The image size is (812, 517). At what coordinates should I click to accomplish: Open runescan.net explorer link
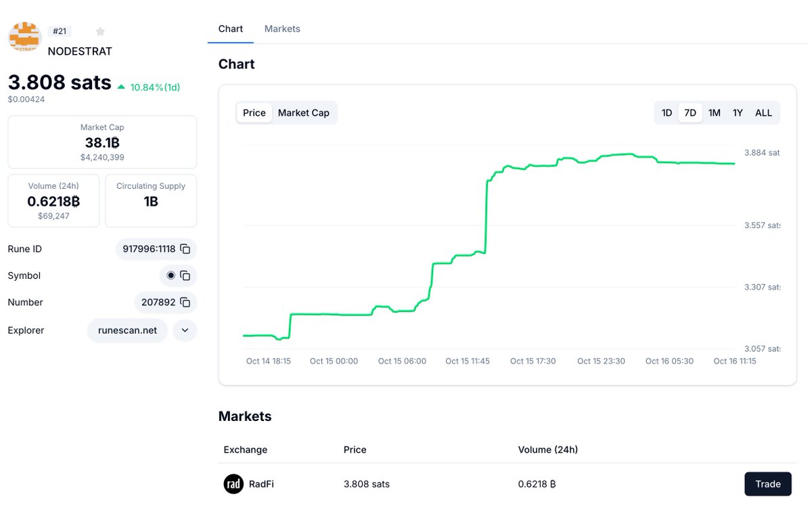(127, 330)
